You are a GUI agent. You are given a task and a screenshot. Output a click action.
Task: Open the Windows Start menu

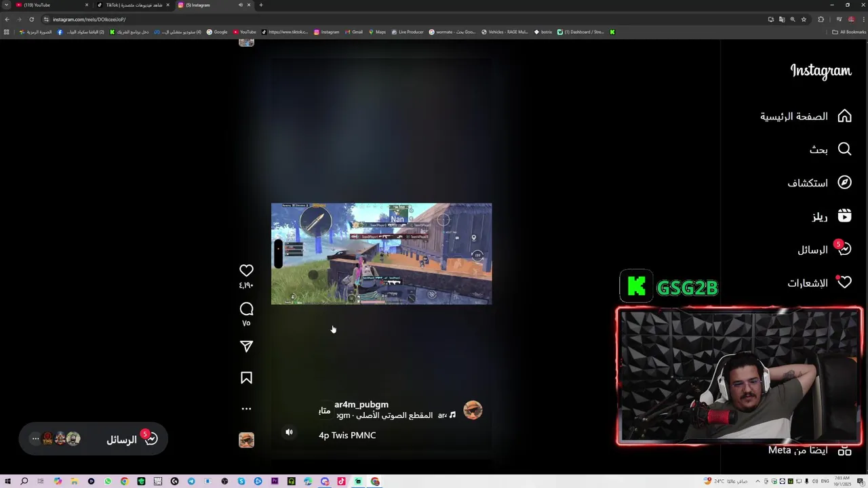7,481
